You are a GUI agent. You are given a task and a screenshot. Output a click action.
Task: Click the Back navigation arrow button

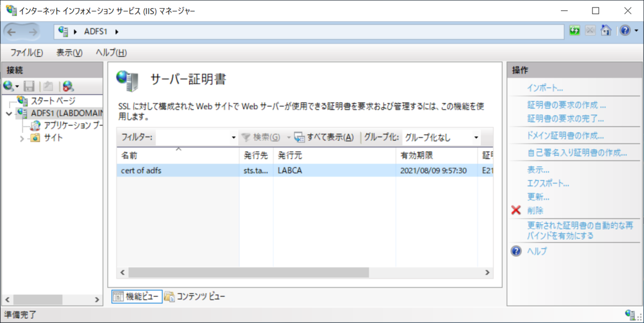(x=12, y=32)
